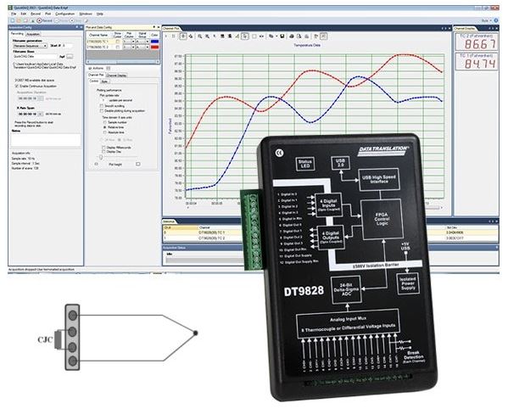
Task: Switch to the Acquisition tab
Action: [x=32, y=34]
